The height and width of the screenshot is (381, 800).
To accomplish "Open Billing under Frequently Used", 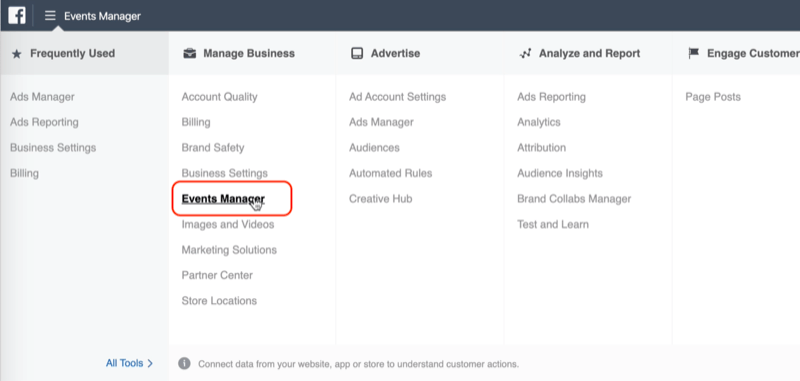I will (x=24, y=173).
